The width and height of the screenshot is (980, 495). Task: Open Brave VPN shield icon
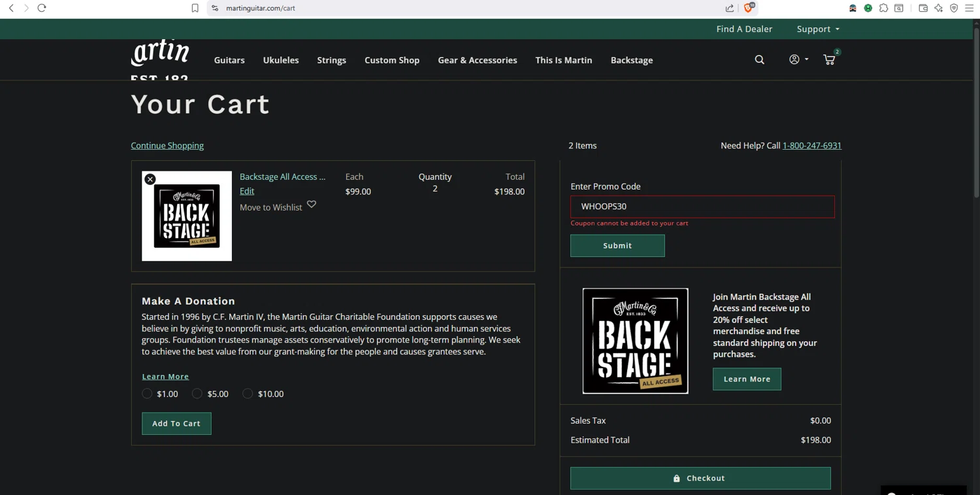(954, 8)
